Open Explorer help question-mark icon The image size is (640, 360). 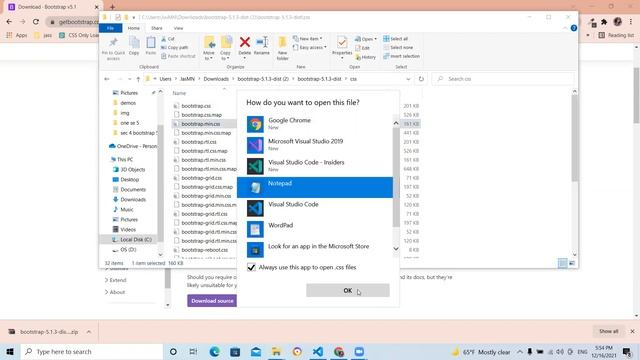tap(573, 28)
